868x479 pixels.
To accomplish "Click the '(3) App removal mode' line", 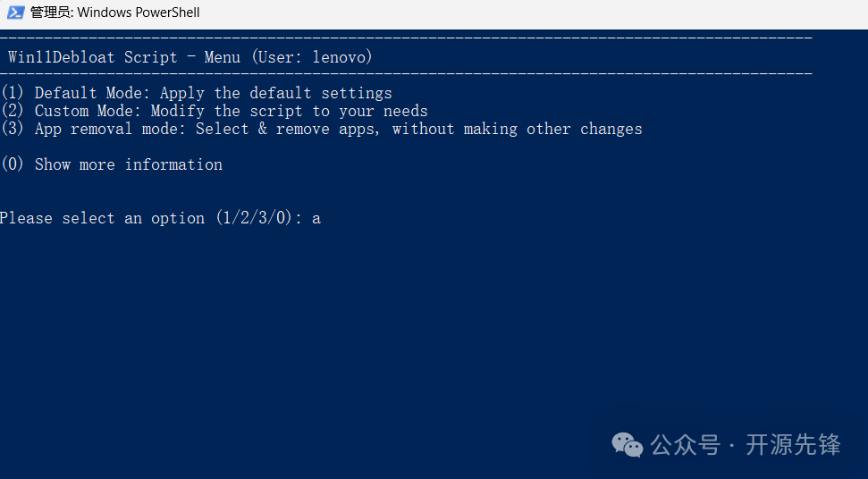I will click(x=322, y=129).
